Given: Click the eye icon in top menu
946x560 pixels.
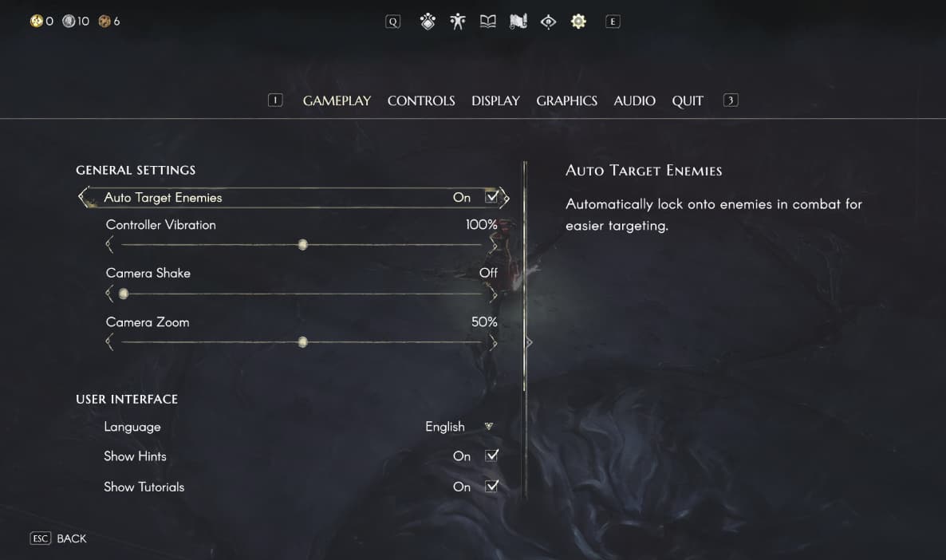Looking at the screenshot, I should (x=548, y=22).
